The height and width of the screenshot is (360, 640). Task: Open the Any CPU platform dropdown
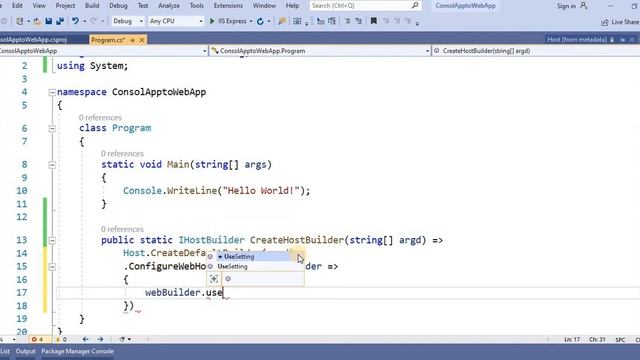(x=200, y=21)
